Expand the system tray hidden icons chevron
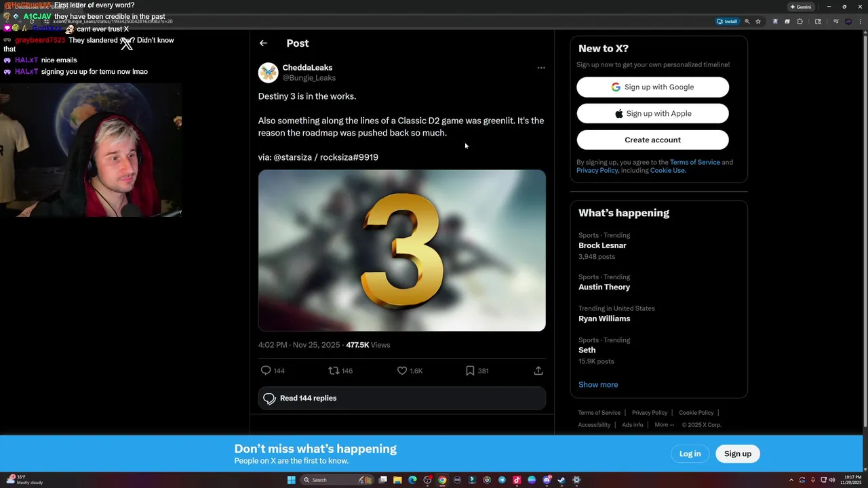This screenshot has width=868, height=488. coord(791,480)
